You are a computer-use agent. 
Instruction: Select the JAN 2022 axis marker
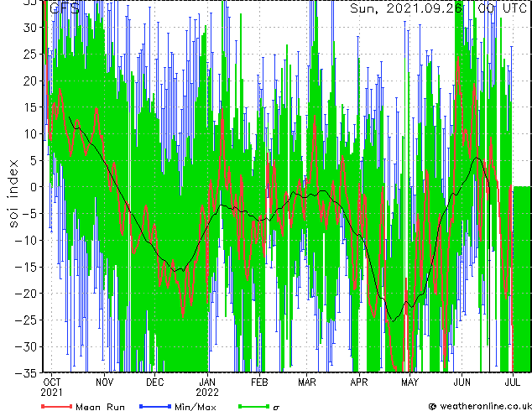[x=207, y=388]
